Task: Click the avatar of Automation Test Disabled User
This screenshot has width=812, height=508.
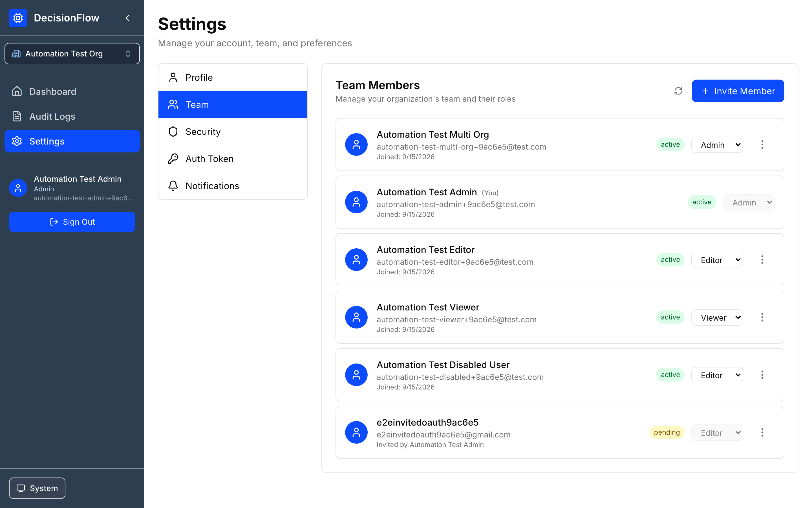Action: [x=356, y=375]
